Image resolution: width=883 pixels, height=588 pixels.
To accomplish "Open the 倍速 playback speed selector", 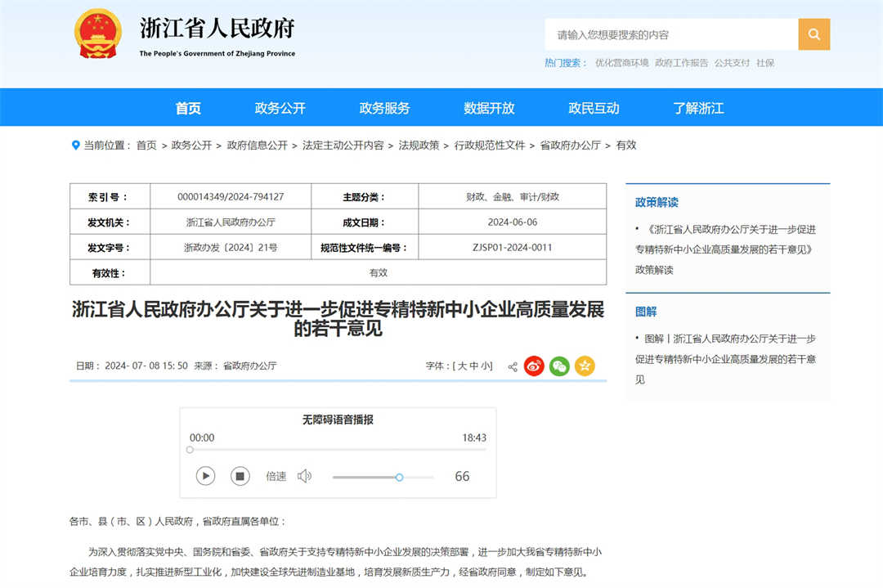I will point(276,476).
